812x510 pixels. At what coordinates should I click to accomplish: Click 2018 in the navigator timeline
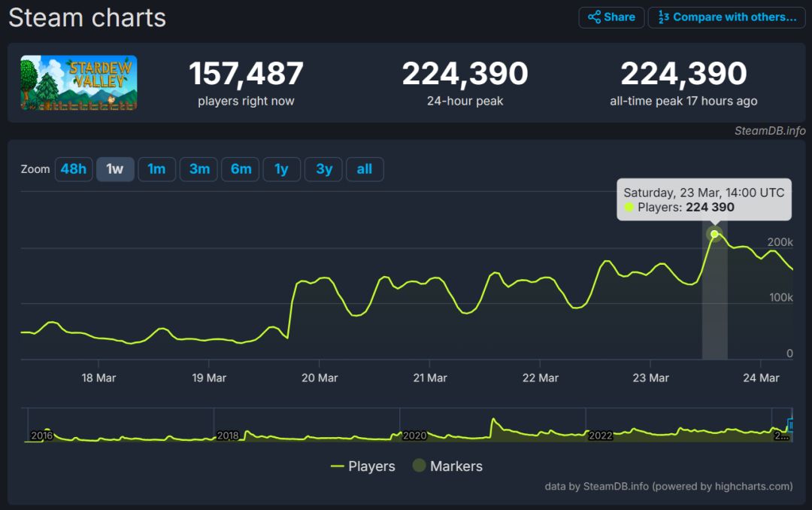pos(228,436)
